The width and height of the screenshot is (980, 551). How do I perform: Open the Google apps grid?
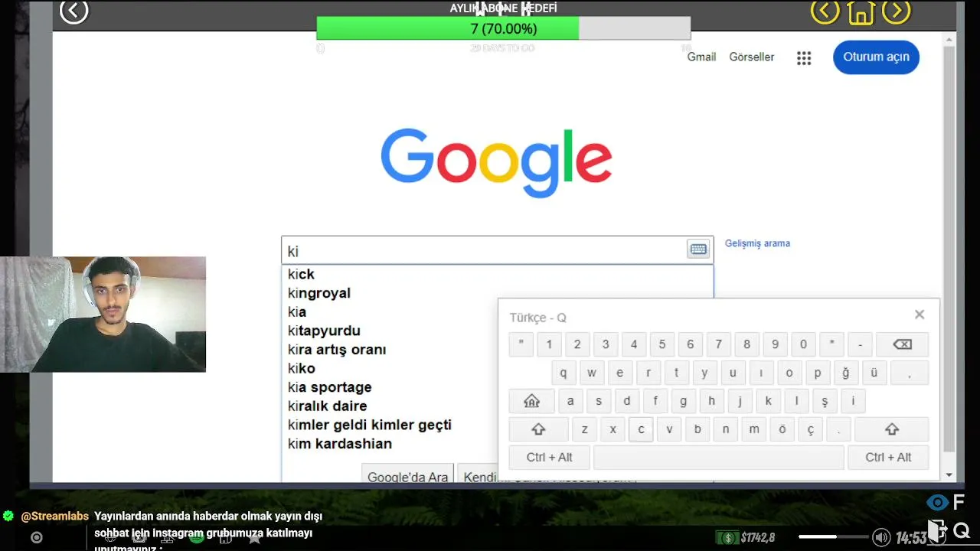804,58
